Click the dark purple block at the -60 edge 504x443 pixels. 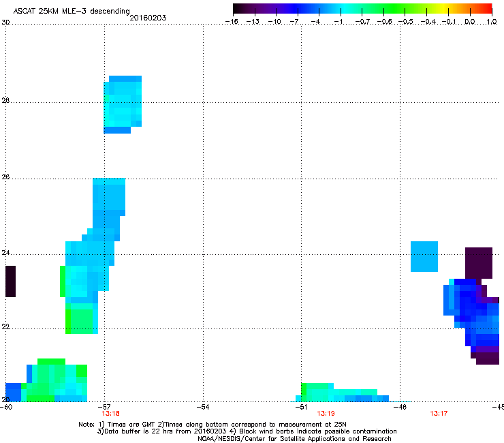tap(11, 281)
